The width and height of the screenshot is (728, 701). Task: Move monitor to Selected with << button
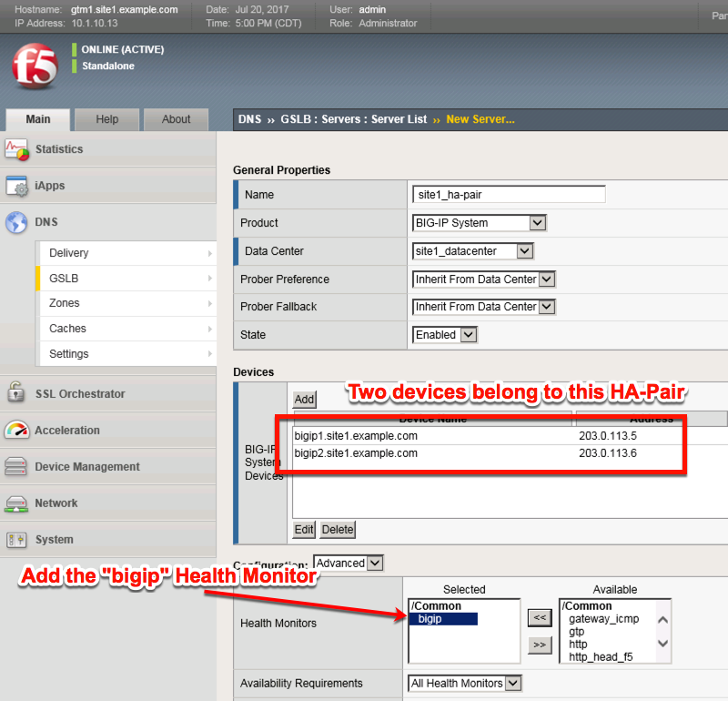[540, 617]
